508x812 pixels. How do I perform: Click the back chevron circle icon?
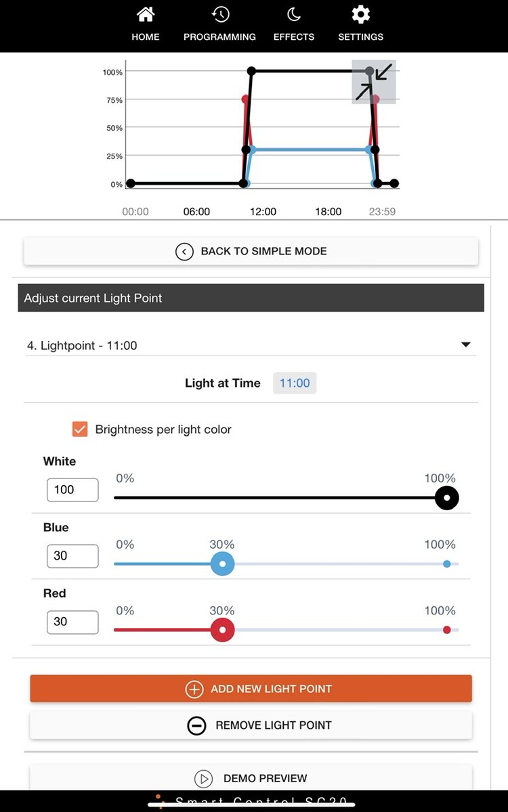point(184,252)
